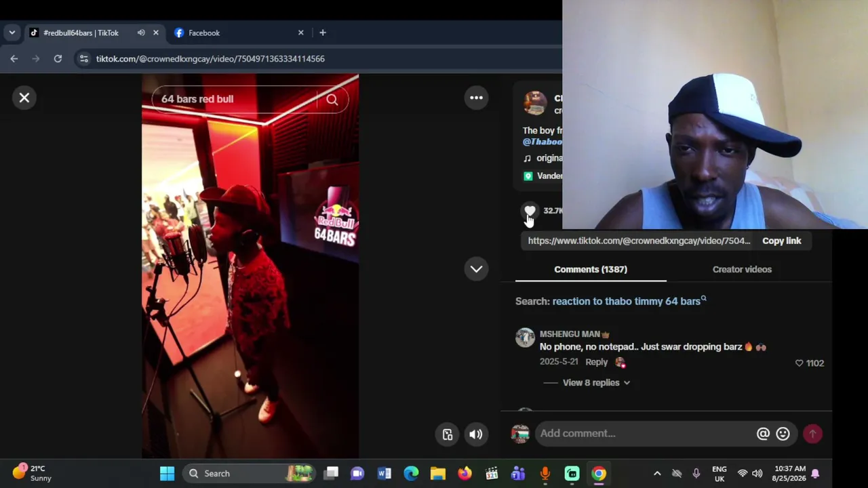868x488 pixels.
Task: Show hidden system tray icons
Action: click(657, 474)
